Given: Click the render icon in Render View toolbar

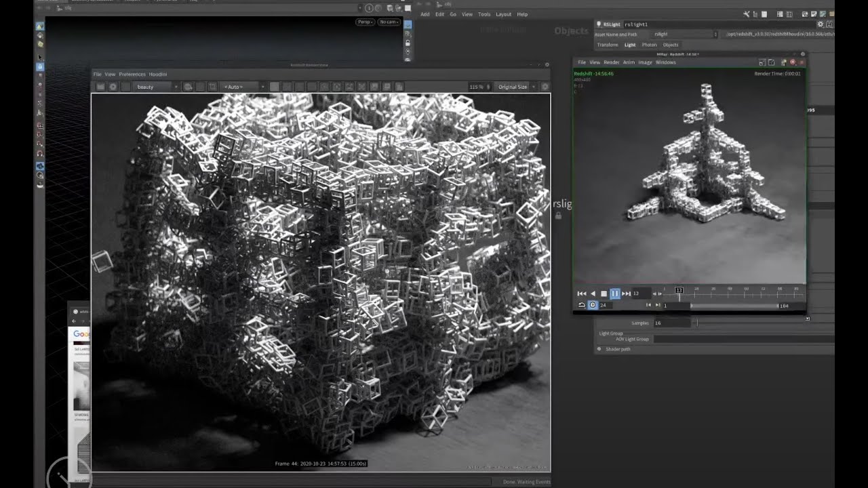Looking at the screenshot, I should click(100, 87).
